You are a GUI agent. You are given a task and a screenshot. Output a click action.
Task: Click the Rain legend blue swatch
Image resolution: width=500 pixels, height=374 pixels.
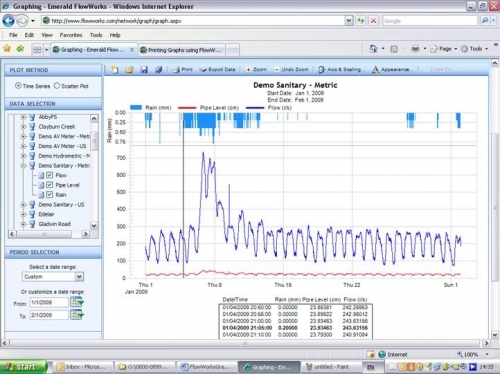136,107
